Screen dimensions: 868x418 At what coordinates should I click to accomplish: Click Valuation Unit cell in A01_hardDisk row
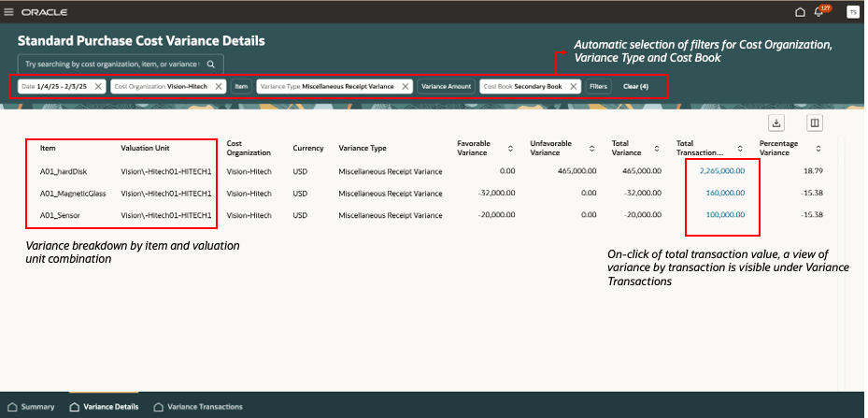pyautogui.click(x=166, y=171)
